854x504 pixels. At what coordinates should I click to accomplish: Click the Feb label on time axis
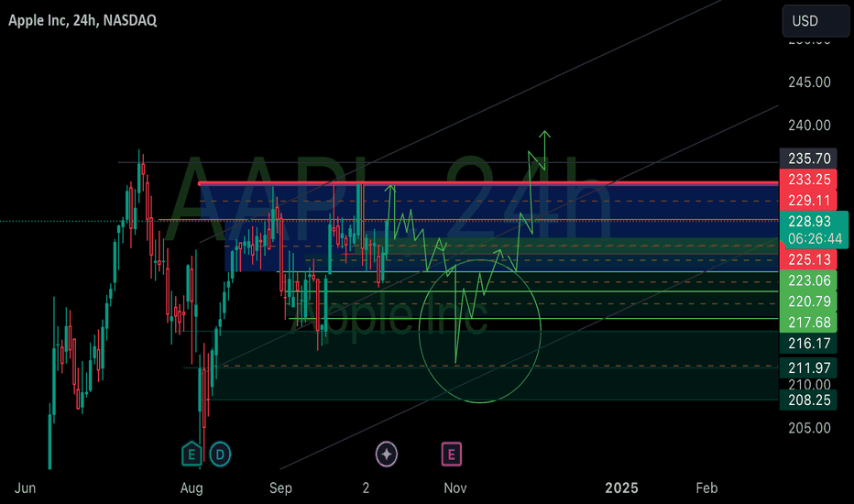click(707, 488)
